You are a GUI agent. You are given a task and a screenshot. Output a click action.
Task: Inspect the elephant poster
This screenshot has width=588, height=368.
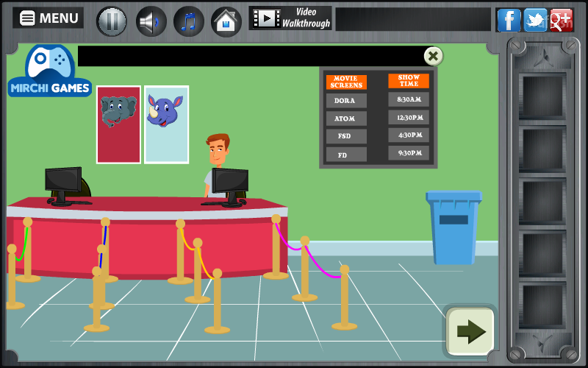(x=118, y=124)
